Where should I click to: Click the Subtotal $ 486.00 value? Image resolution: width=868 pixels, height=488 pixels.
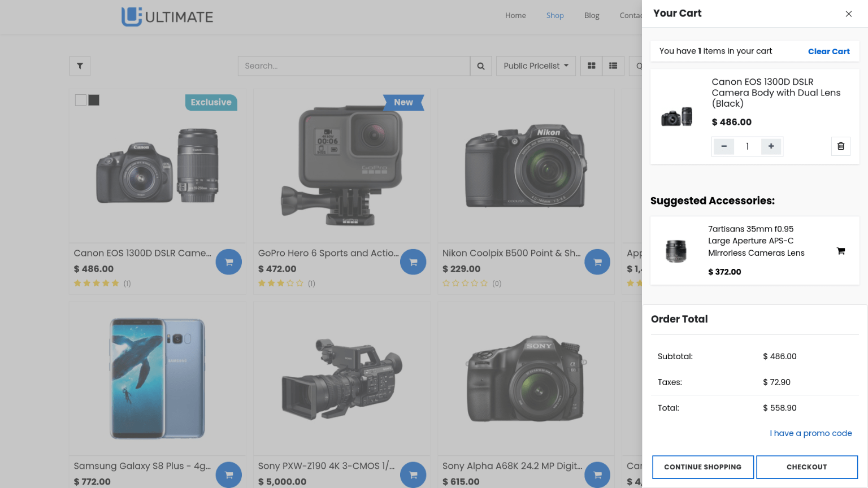(x=780, y=356)
